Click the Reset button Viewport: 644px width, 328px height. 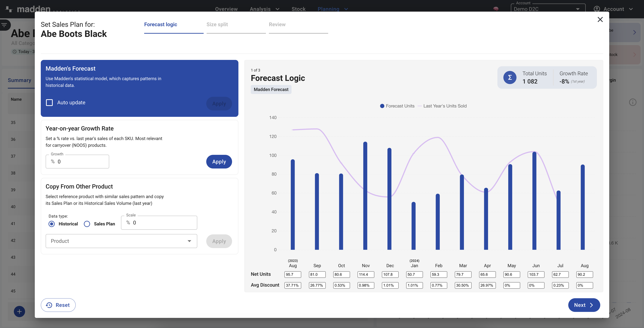point(58,305)
